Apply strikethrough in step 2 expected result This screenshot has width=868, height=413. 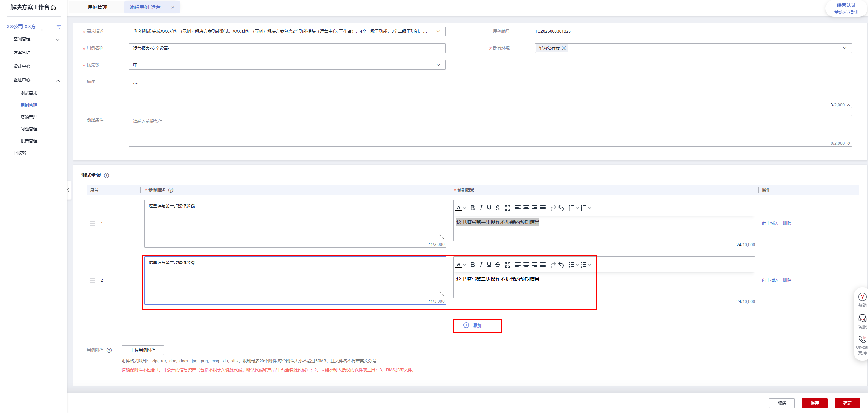coord(498,265)
